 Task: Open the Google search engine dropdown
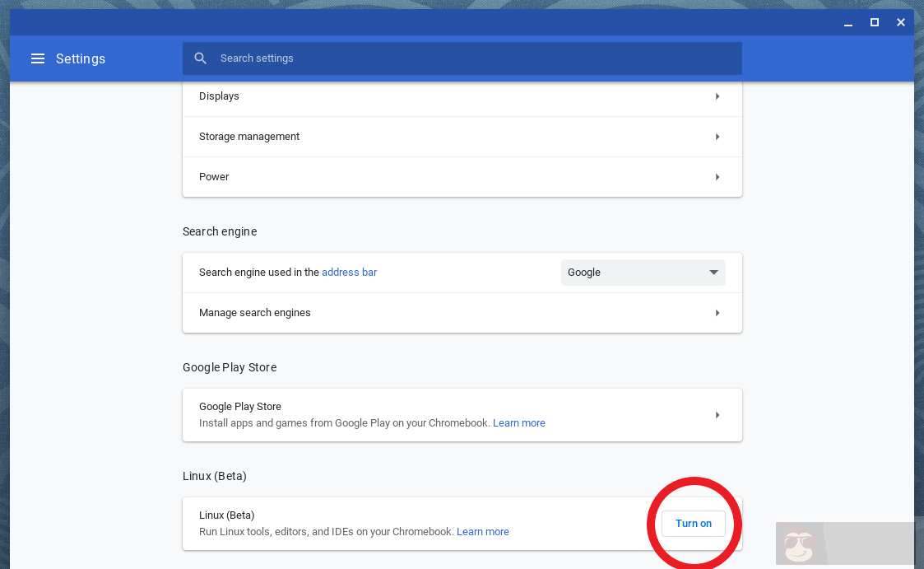point(643,273)
